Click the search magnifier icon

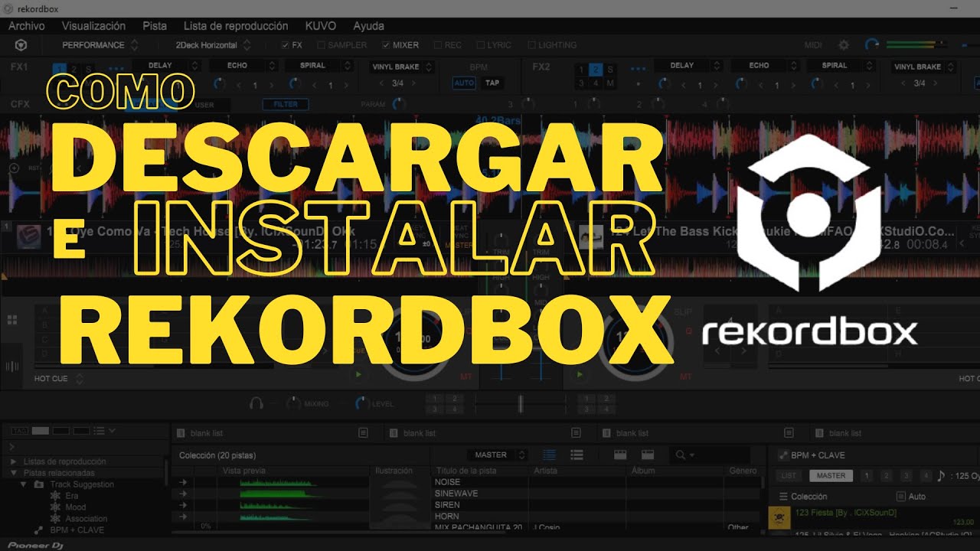click(680, 455)
